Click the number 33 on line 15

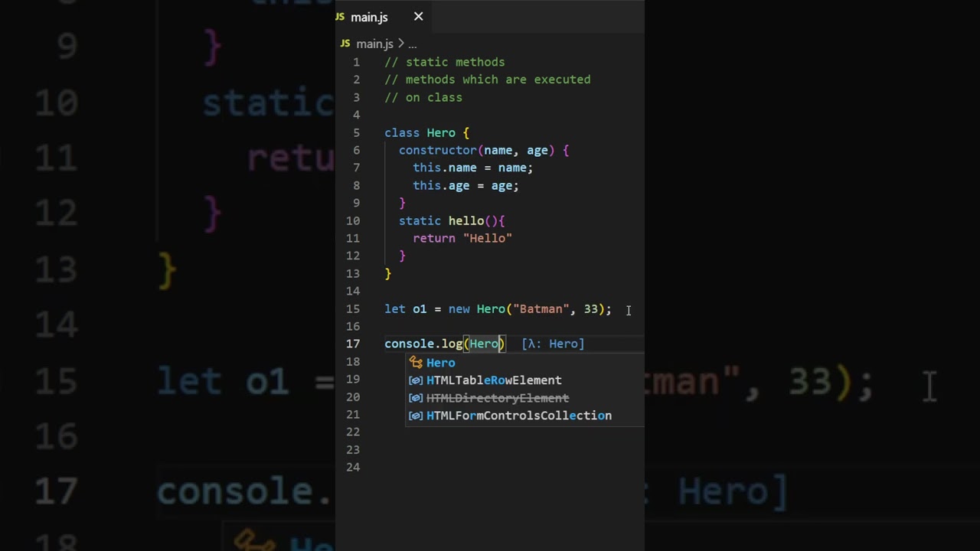pos(591,309)
